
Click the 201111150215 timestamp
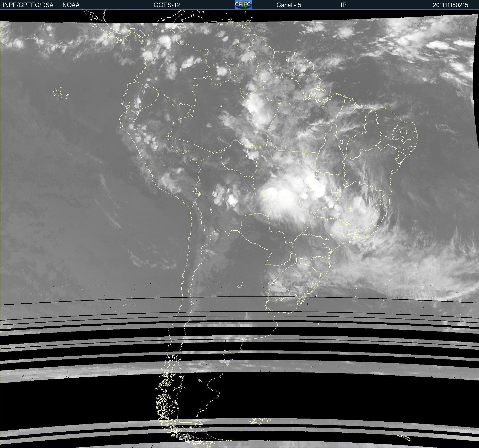450,5
